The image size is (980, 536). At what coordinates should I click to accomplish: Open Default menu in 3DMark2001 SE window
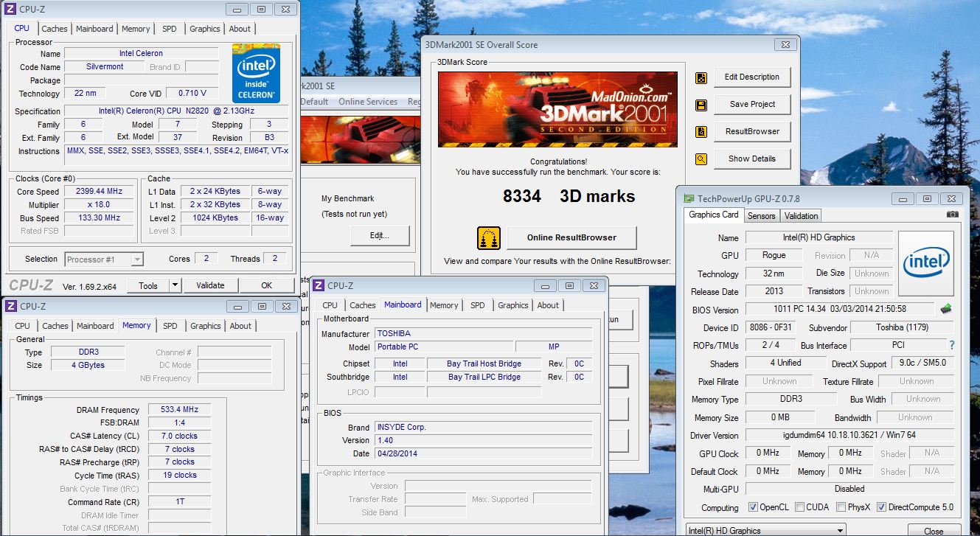coord(314,102)
